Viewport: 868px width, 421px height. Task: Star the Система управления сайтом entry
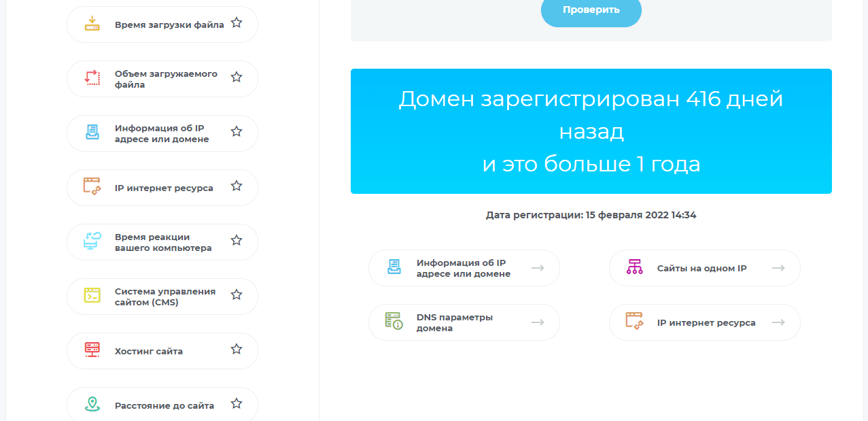click(237, 293)
